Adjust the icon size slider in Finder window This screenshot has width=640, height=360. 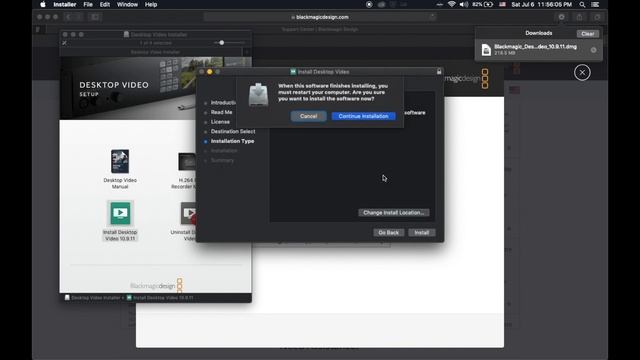[222, 43]
